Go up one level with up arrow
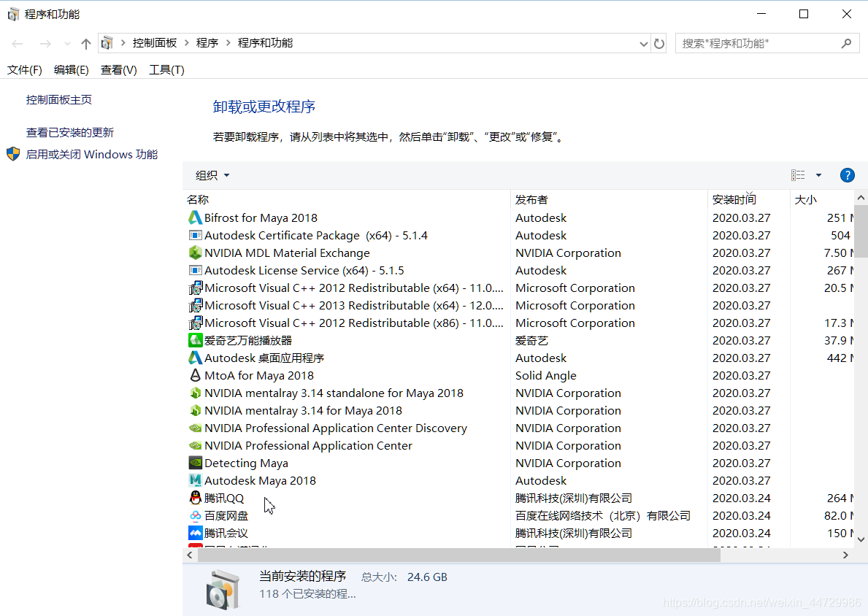 (x=86, y=44)
